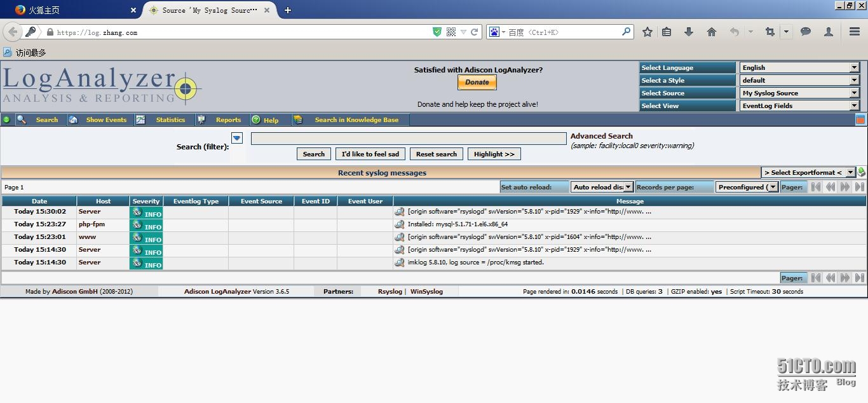Open the Adiscon GmbH footer link

coord(75,291)
